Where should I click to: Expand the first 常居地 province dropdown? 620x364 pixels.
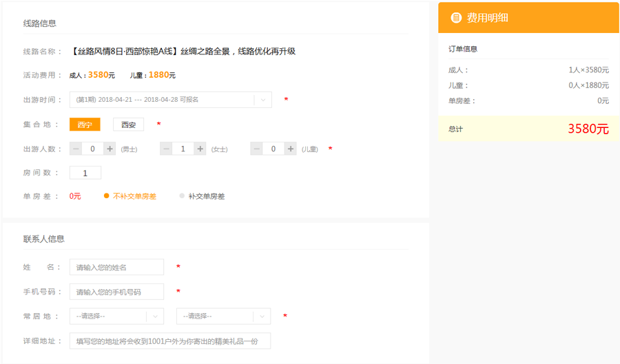tap(116, 317)
